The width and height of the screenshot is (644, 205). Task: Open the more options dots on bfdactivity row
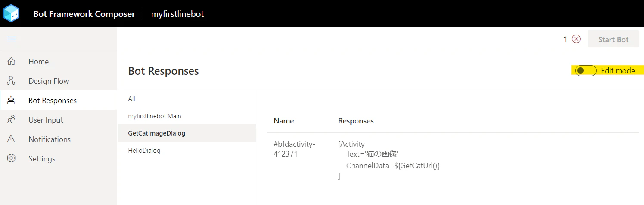tap(638, 147)
